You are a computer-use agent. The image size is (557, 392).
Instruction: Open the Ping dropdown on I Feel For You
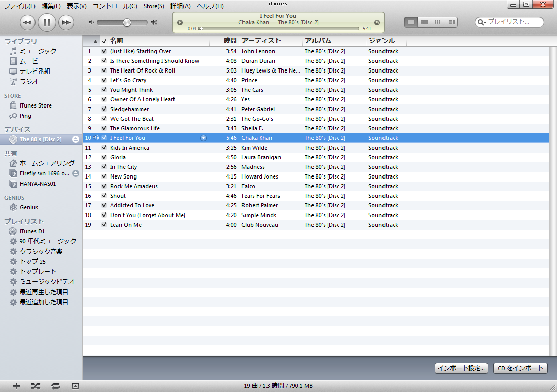203,138
